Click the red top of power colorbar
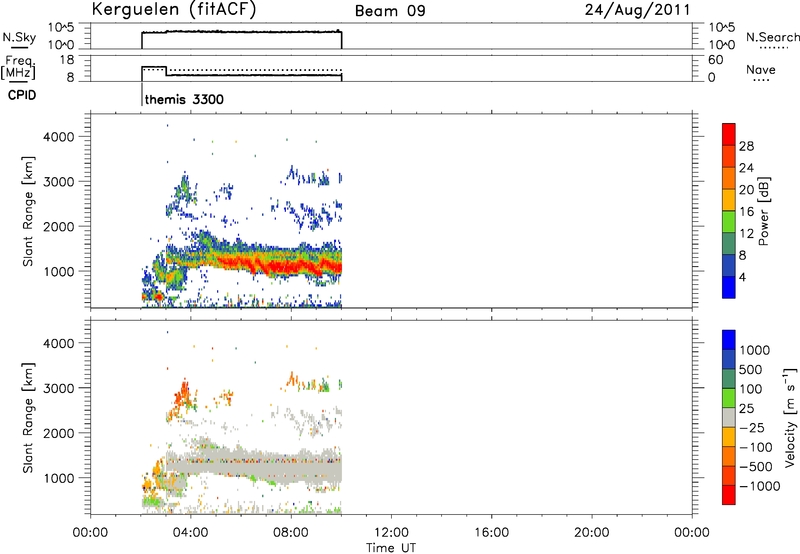The width and height of the screenshot is (800, 554). [x=729, y=134]
